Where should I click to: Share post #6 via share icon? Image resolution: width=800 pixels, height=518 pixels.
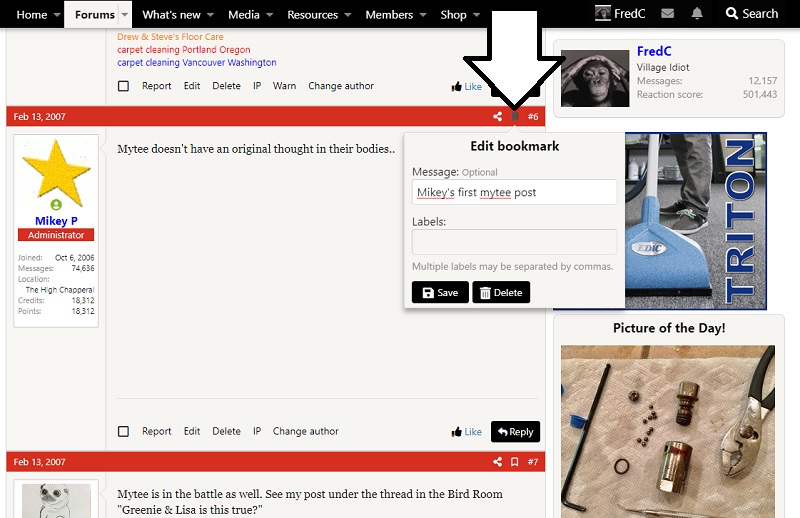tap(498, 117)
